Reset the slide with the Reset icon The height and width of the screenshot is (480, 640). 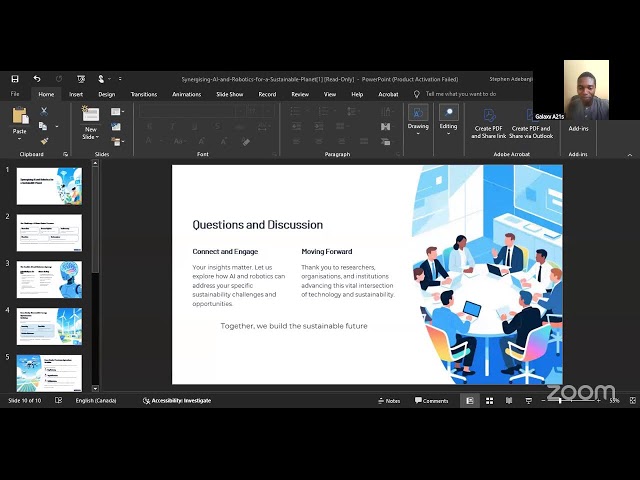pyautogui.click(x=116, y=127)
